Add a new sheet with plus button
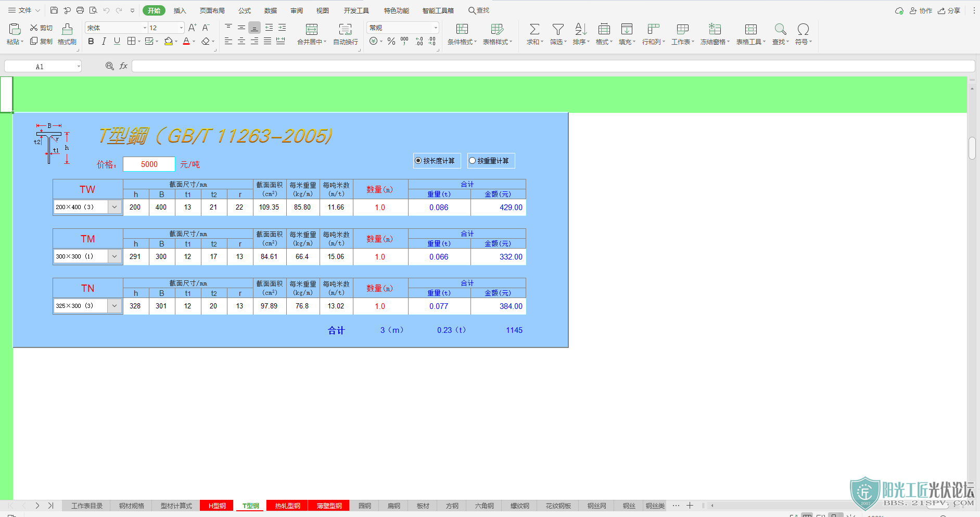 690,505
